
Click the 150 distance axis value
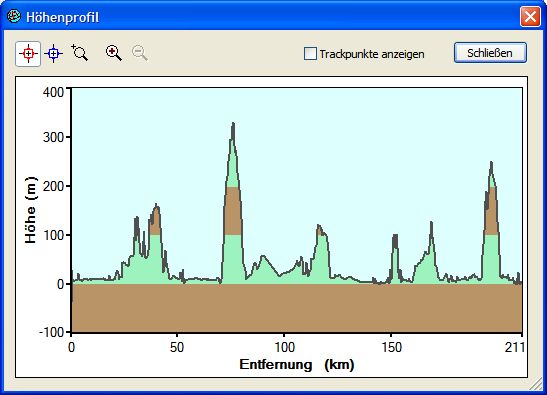391,347
